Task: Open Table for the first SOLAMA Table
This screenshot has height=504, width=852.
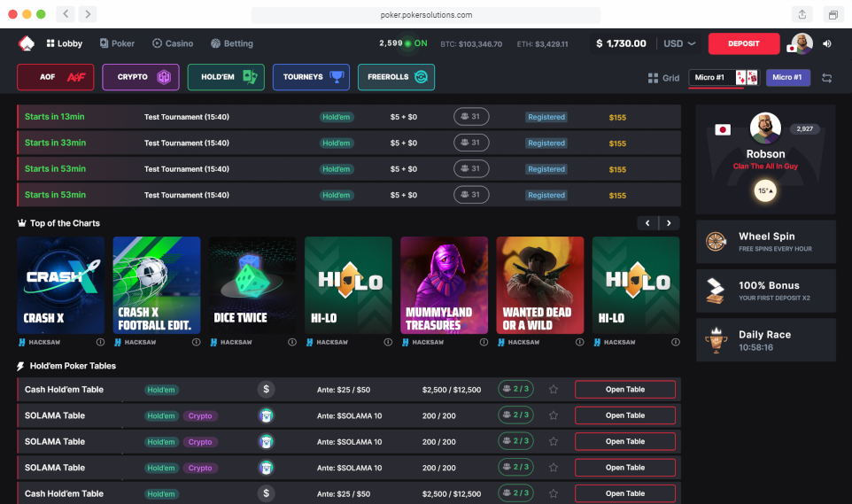Action: 624,415
